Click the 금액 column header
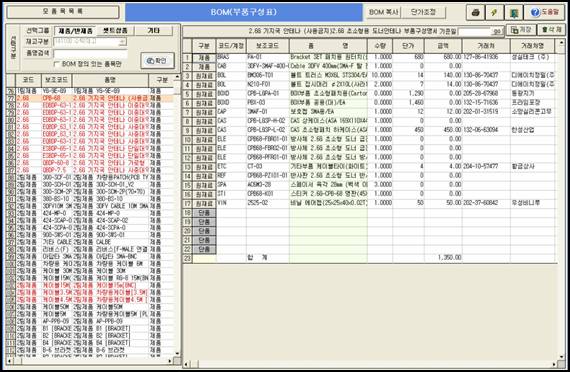Image resolution: width=570 pixels, height=372 pixels. 443,46
